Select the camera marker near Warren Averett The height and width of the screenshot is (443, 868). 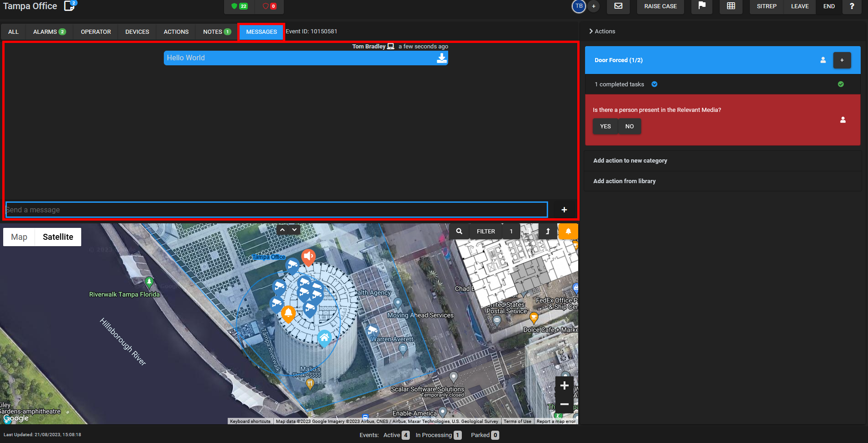pyautogui.click(x=372, y=330)
